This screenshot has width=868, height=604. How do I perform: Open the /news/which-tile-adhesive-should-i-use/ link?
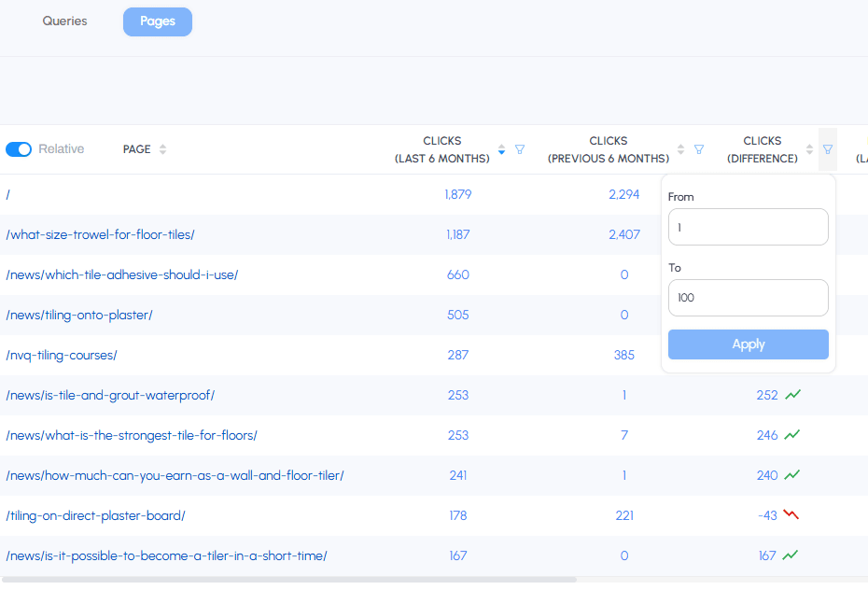119,274
